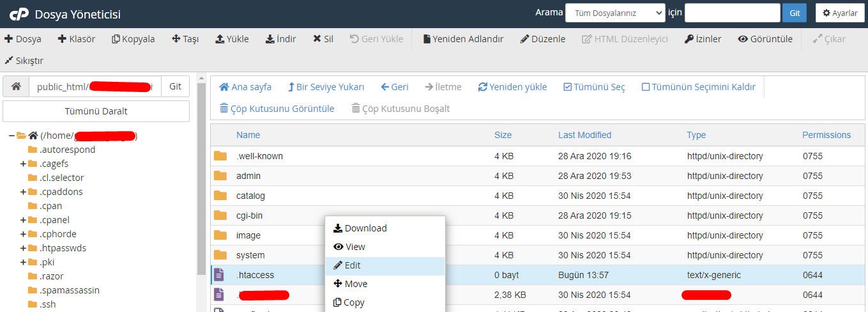Click the Kopyala copy toolbar button
The width and height of the screenshot is (868, 312).
point(133,39)
